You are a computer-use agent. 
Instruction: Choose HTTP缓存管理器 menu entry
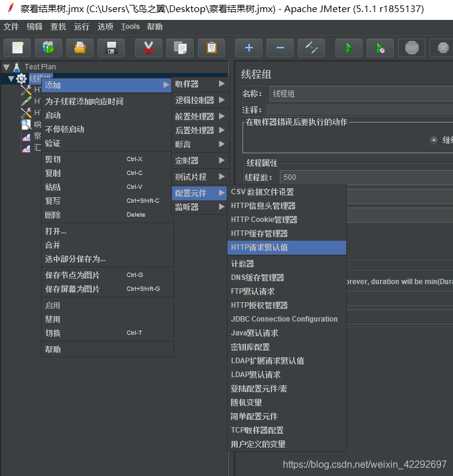coord(287,233)
